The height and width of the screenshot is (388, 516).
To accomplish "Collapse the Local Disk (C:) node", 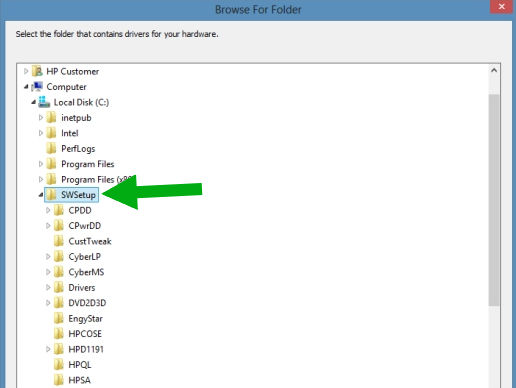I will pos(33,102).
